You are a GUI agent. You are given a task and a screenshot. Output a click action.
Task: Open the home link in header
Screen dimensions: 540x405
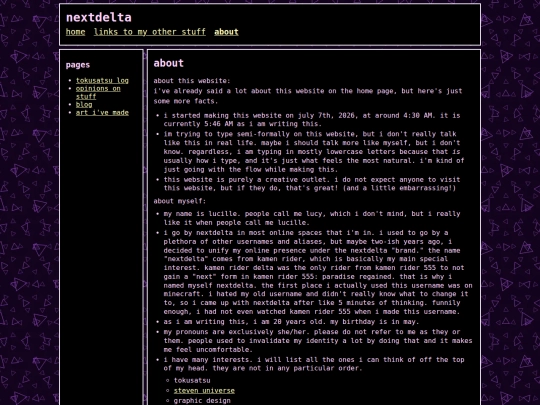coord(75,32)
